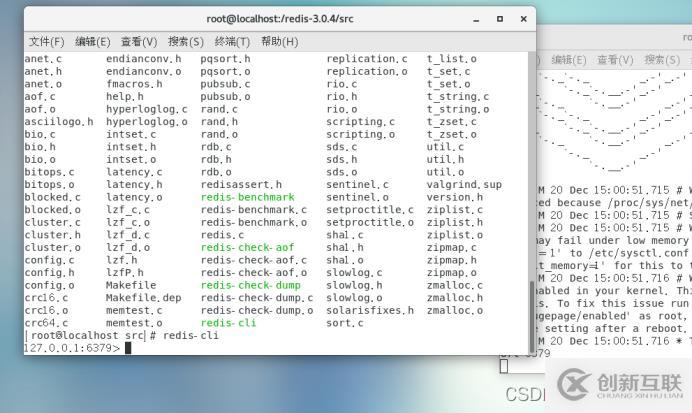Click the green redis-benchmark executable name
This screenshot has height=413, width=692.
(x=248, y=197)
